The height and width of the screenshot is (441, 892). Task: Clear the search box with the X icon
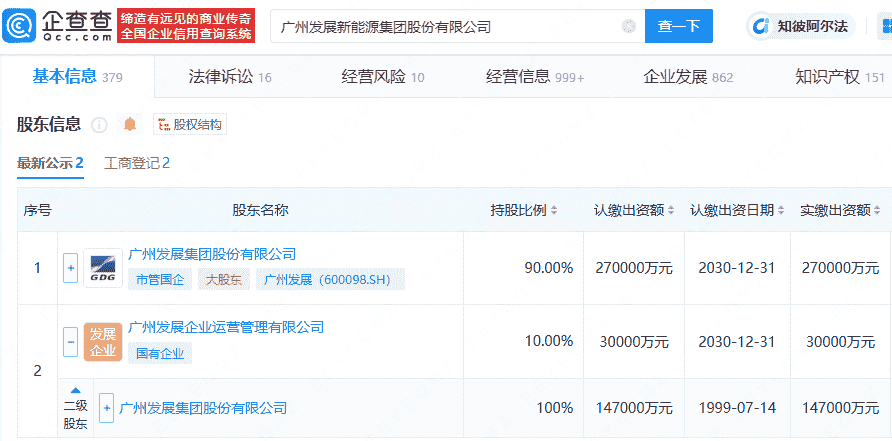pyautogui.click(x=629, y=27)
